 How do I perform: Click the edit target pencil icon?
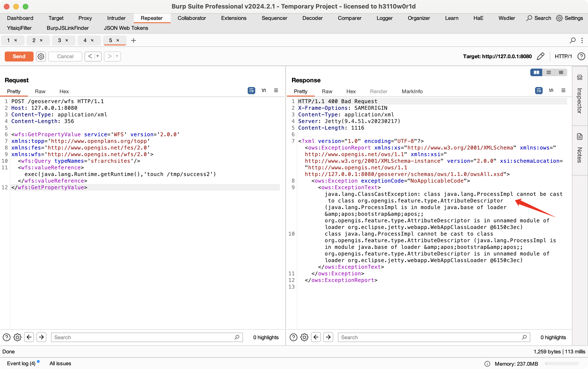pos(540,56)
